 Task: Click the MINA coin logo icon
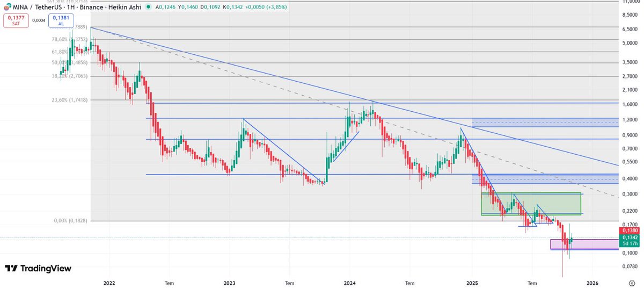click(x=6, y=7)
